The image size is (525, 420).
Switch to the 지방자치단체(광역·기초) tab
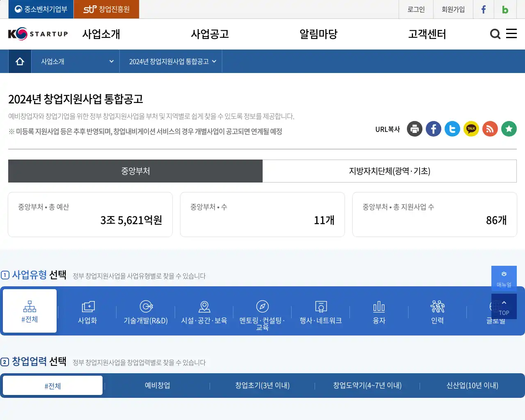tap(390, 171)
